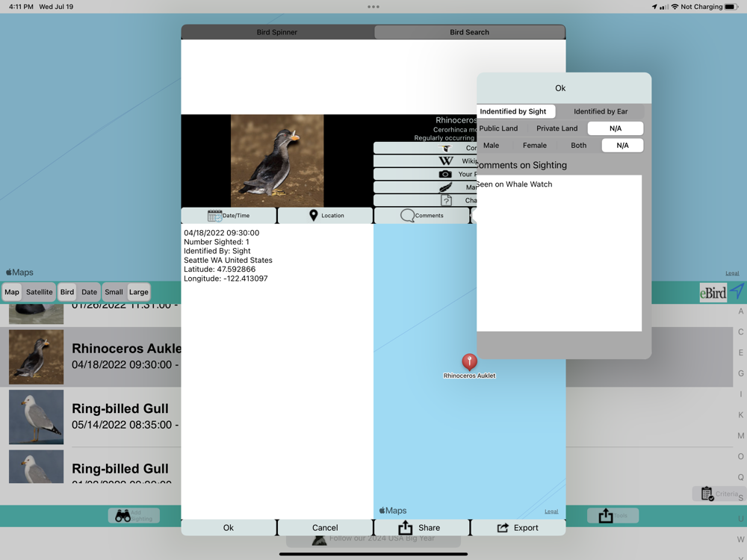Viewport: 747px width, 560px height.
Task: Edit the Seen on Whale Watch comment field
Action: coord(560,253)
